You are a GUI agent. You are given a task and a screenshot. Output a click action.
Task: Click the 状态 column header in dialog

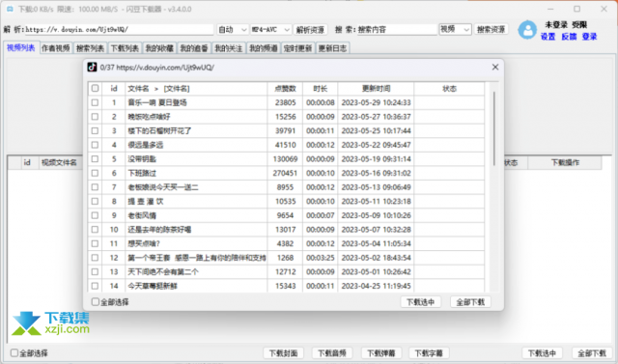click(449, 88)
